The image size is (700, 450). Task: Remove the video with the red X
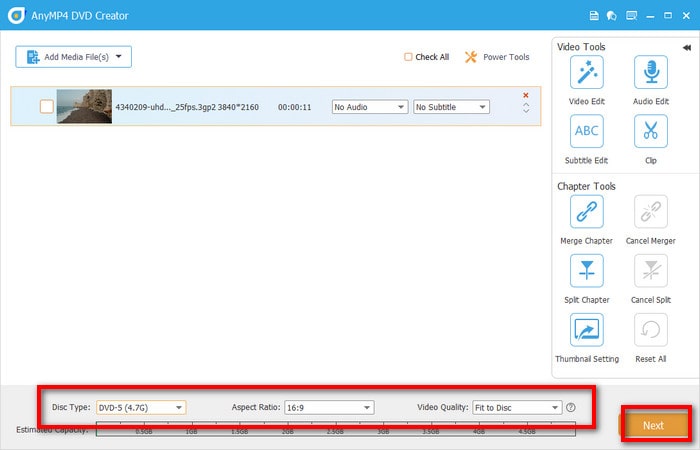click(x=526, y=96)
